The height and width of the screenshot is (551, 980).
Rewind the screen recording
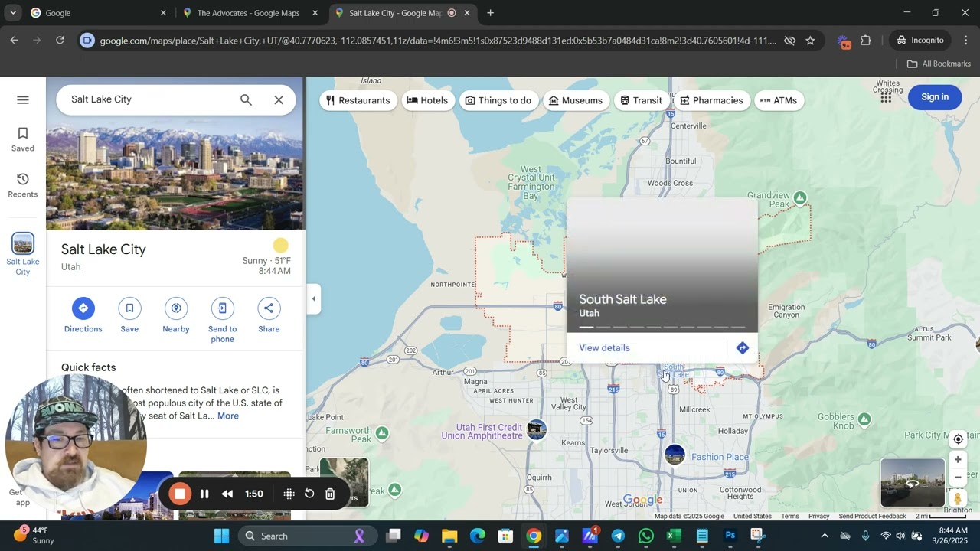click(227, 494)
